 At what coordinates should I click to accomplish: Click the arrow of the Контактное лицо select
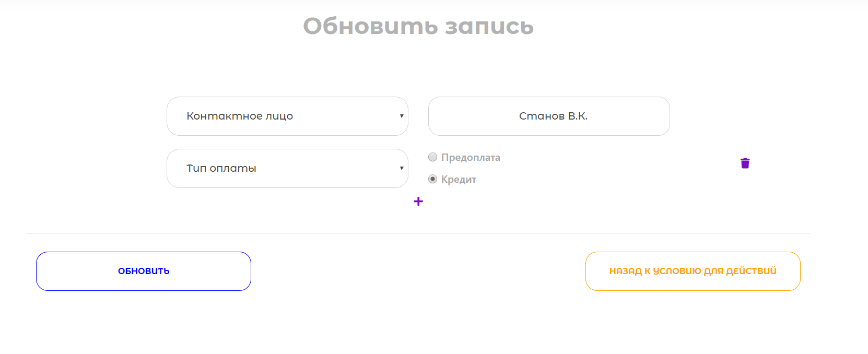coord(402,116)
